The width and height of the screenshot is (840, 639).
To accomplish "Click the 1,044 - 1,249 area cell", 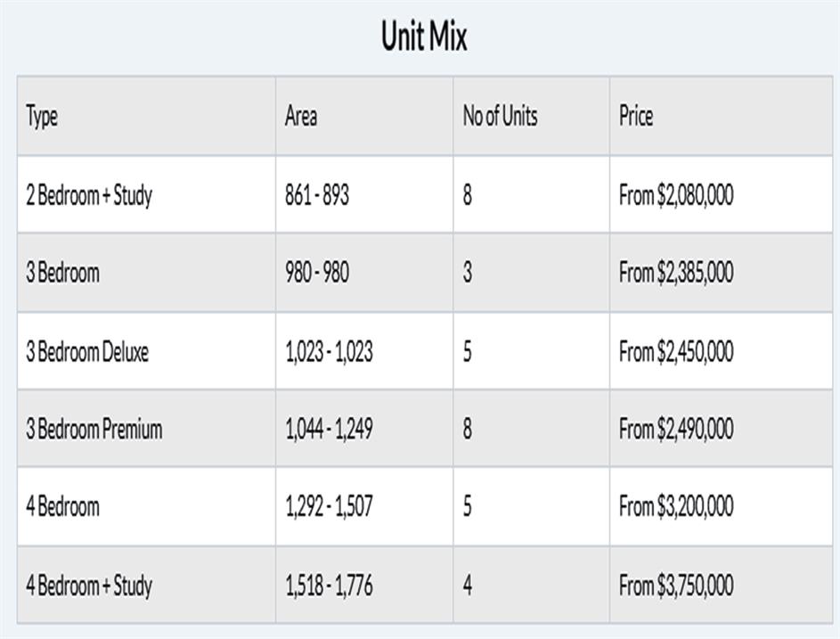I will click(329, 429).
